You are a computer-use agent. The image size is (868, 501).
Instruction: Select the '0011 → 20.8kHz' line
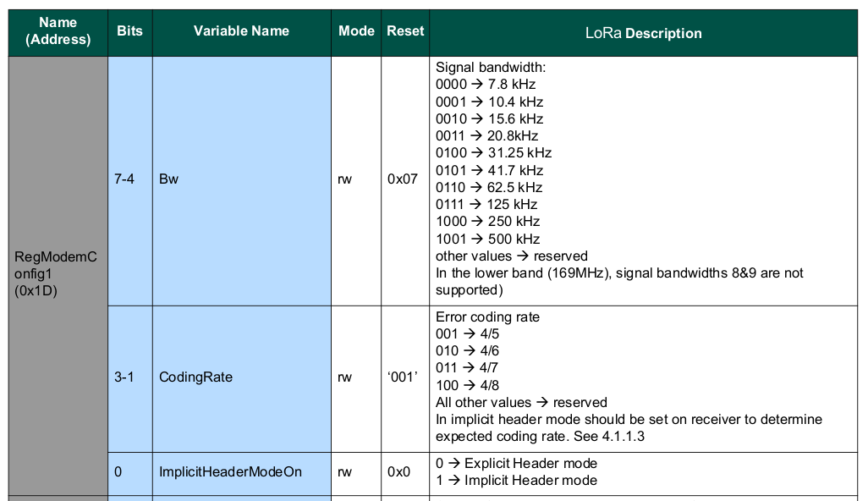click(486, 135)
